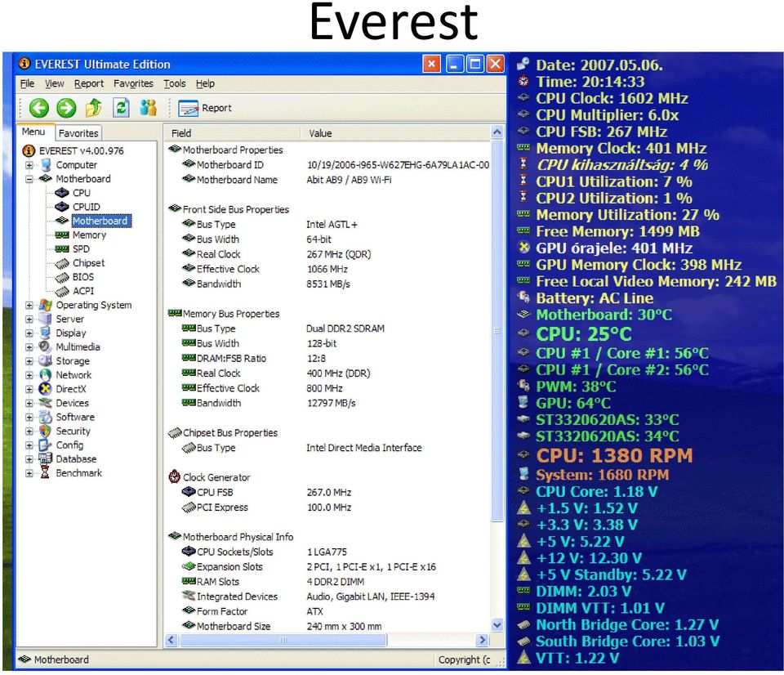Open the File menu
Image resolution: width=784 pixels, height=675 pixels.
(27, 83)
